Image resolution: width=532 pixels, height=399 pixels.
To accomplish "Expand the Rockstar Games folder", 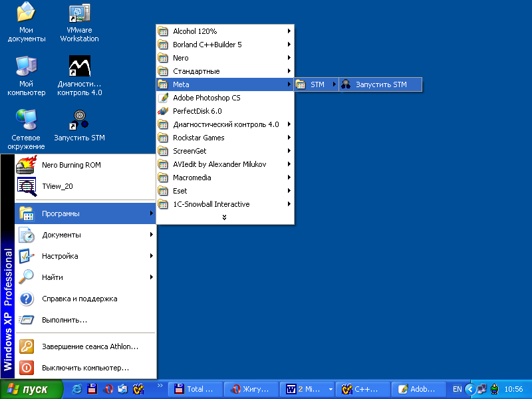I will coord(225,138).
